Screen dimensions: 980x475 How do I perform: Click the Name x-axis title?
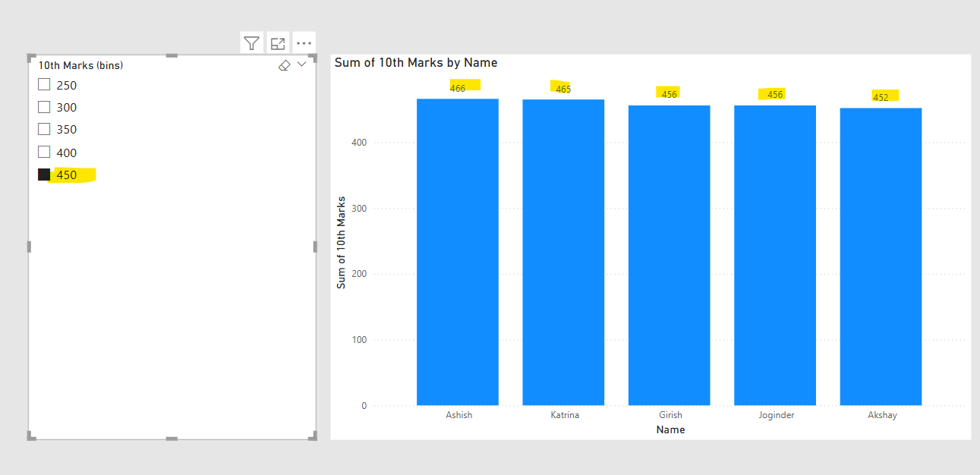[x=670, y=429]
